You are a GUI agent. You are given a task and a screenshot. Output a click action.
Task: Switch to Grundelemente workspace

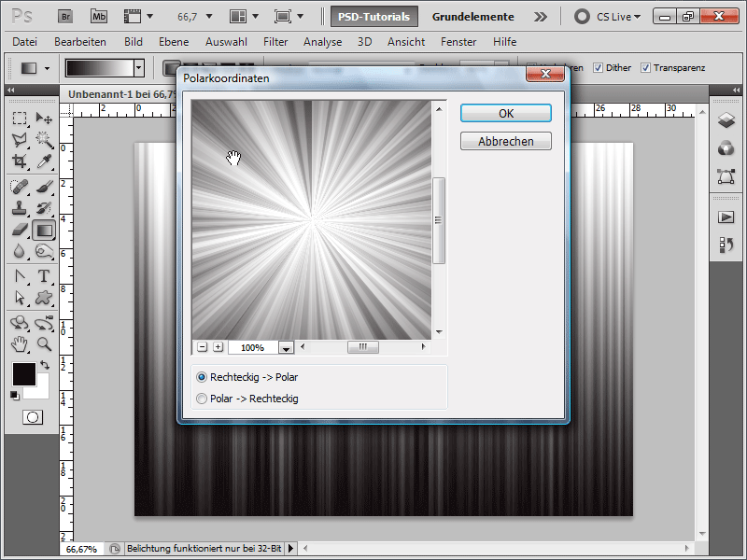click(x=472, y=17)
